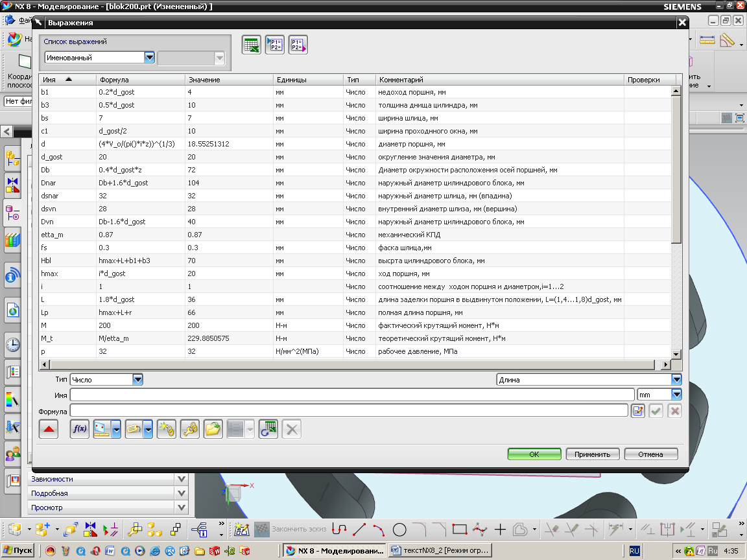Click the open referenced parts folder icon
The width and height of the screenshot is (747, 560).
[213, 429]
